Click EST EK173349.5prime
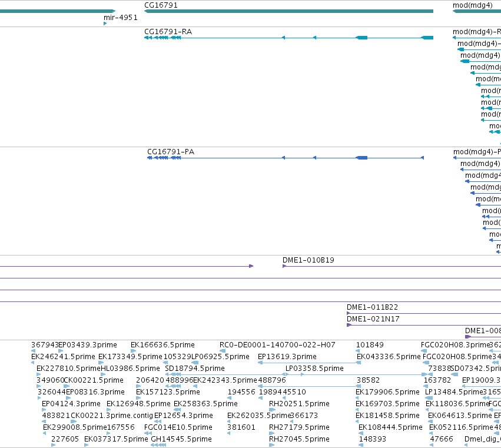 coord(130,357)
